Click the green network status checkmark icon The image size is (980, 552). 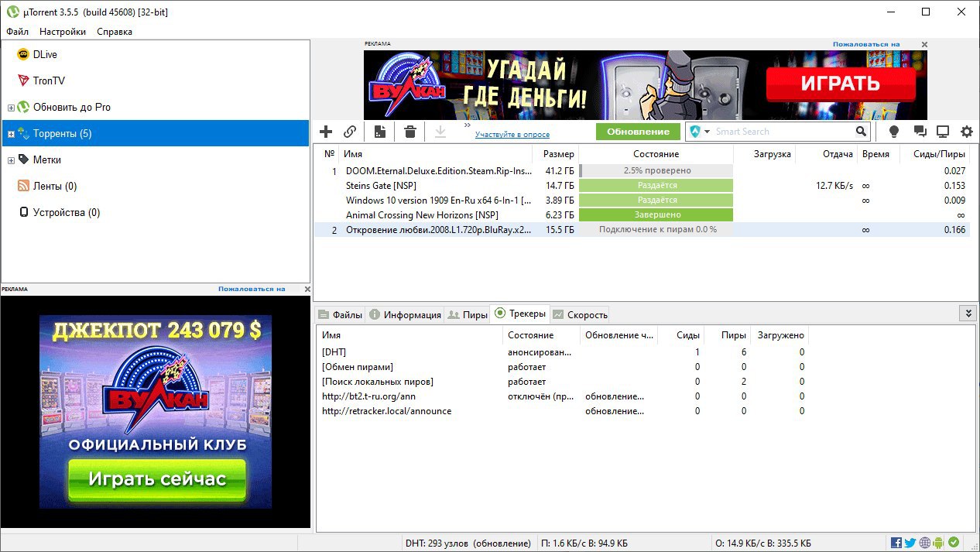click(954, 543)
